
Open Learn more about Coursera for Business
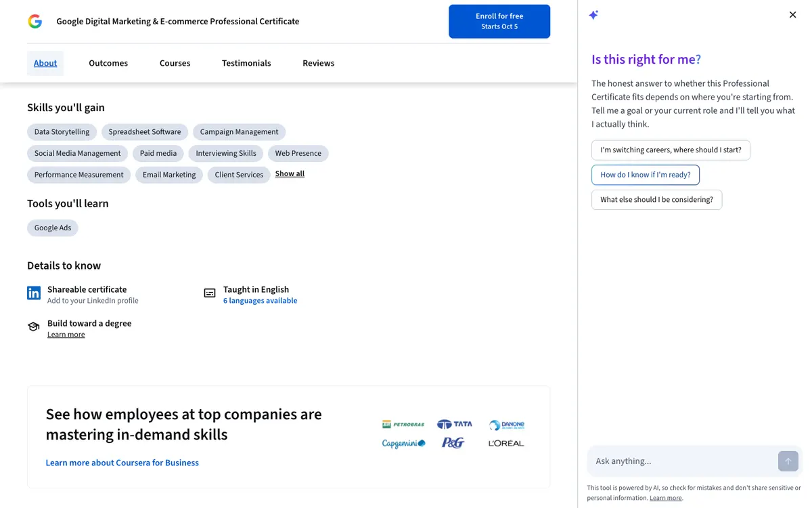pyautogui.click(x=122, y=463)
